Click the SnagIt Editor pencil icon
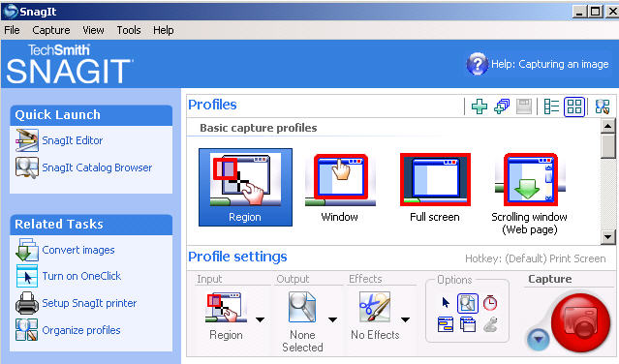Image resolution: width=619 pixels, height=364 pixels. tap(27, 140)
